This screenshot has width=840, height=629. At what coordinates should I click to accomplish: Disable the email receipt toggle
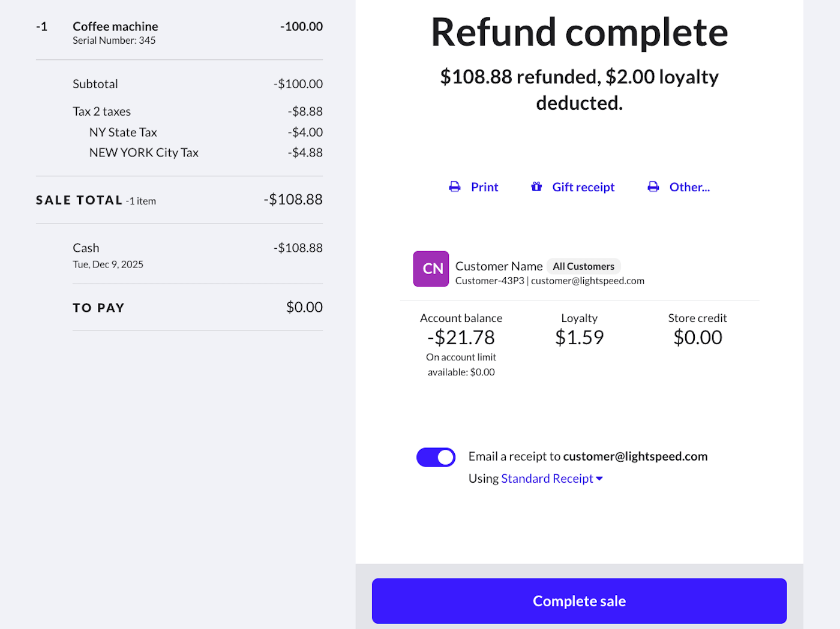click(436, 458)
